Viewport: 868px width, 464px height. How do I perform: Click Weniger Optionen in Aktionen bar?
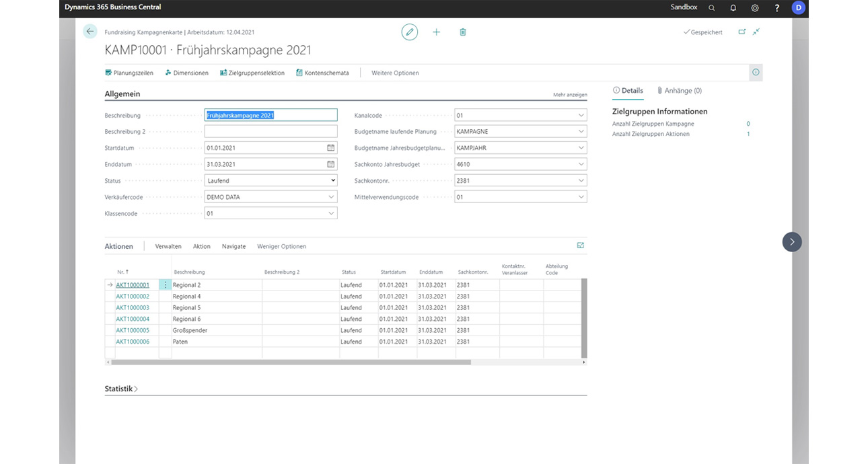click(x=281, y=247)
